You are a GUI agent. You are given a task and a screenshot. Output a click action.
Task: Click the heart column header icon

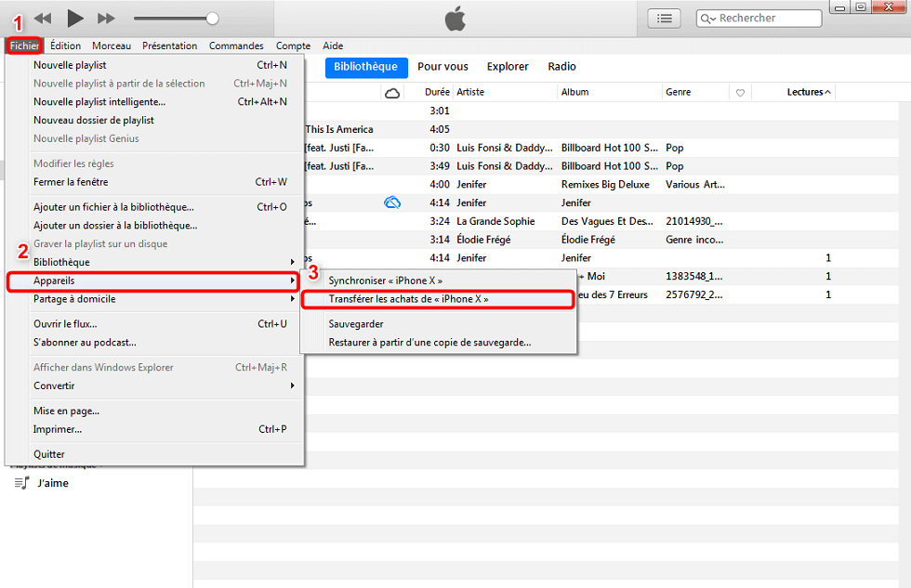click(740, 93)
